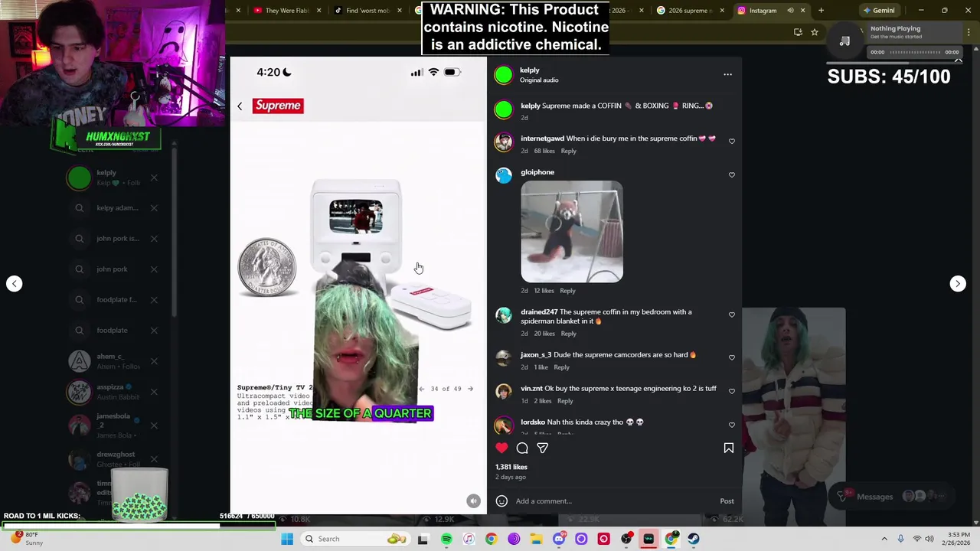Screen dimensions: 980x551
Task: Reply to drained247's comment
Action: (568, 334)
